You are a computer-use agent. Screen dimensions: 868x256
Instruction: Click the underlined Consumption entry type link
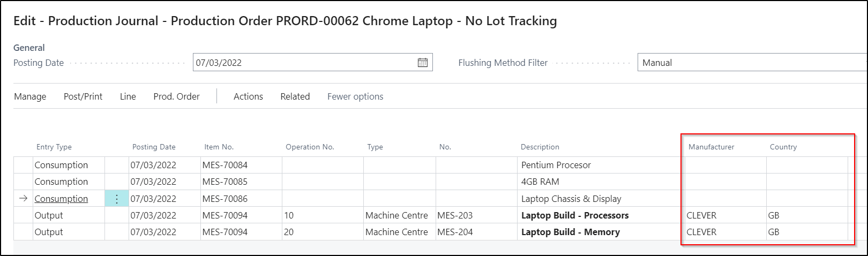pos(61,199)
